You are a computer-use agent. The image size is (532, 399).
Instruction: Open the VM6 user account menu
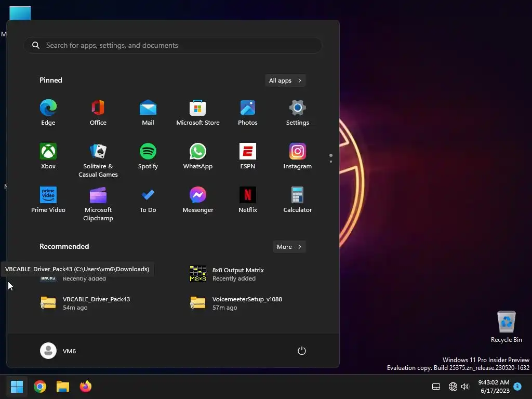pos(58,351)
